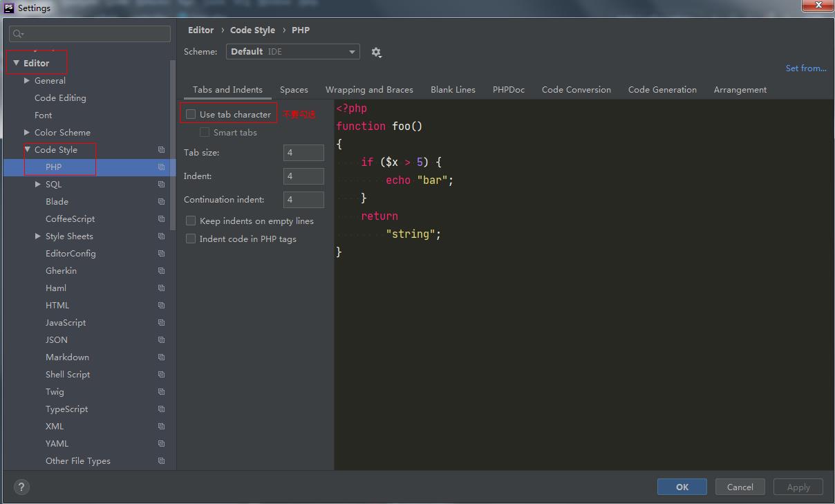Select Markdown in code style list
Viewport: 835px width, 504px height.
point(67,357)
